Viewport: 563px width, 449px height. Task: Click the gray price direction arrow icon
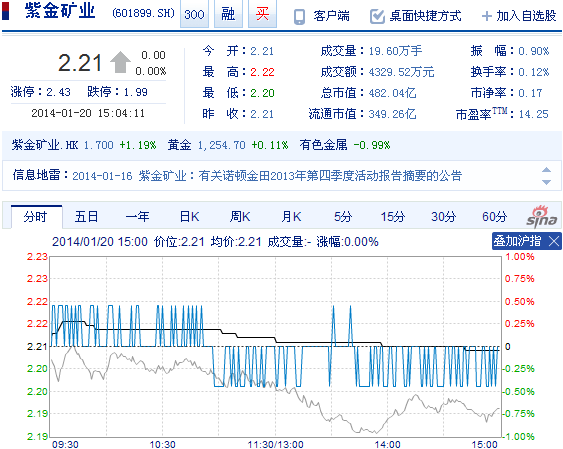120,62
